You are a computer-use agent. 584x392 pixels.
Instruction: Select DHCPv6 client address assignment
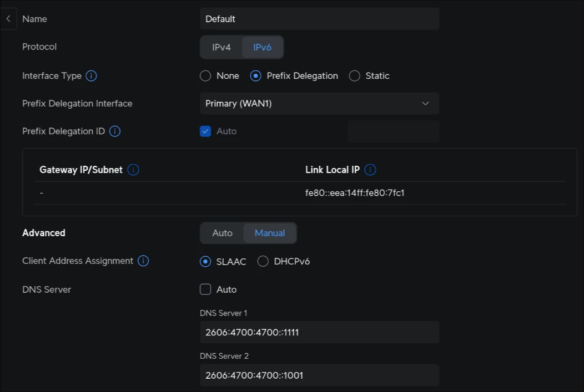tap(263, 261)
